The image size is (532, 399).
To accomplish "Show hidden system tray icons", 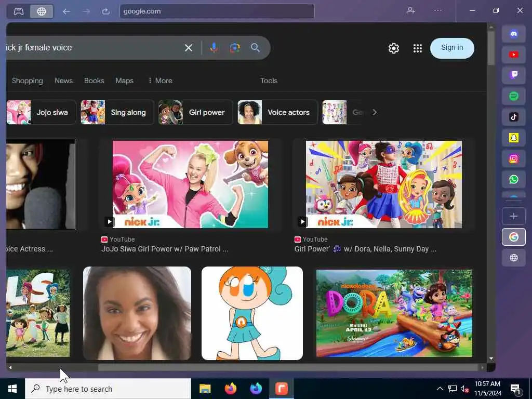I will (x=440, y=389).
